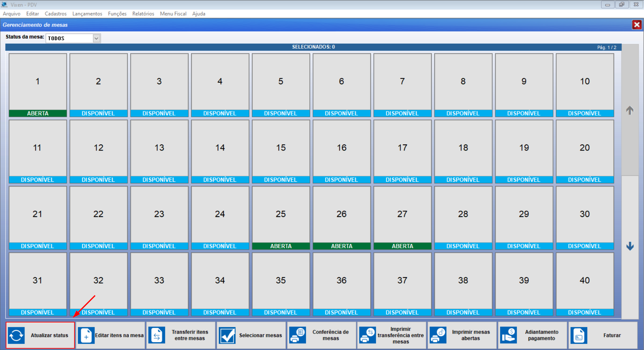Viewport: 644px width, 350px height.
Task: Go to previous page with up arrow
Action: coord(630,110)
